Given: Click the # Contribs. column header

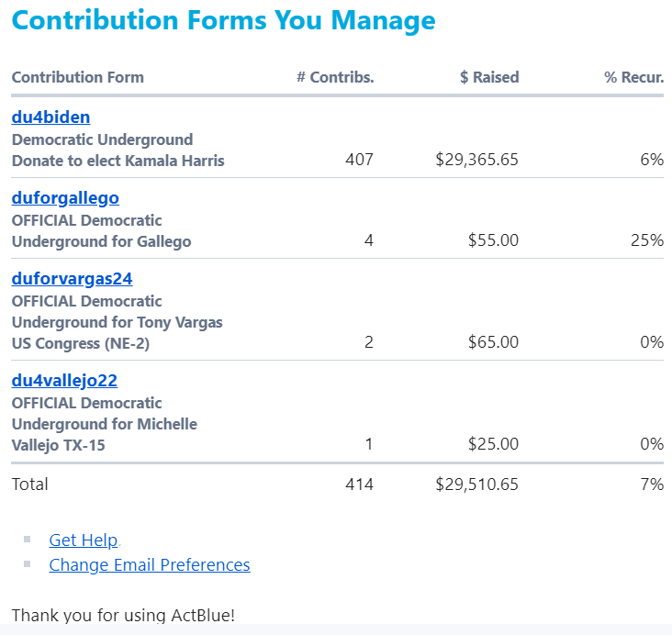Looking at the screenshot, I should 335,77.
